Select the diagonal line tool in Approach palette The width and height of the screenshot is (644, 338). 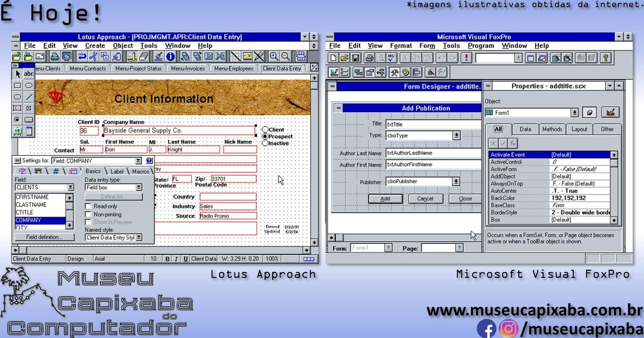tap(28, 97)
